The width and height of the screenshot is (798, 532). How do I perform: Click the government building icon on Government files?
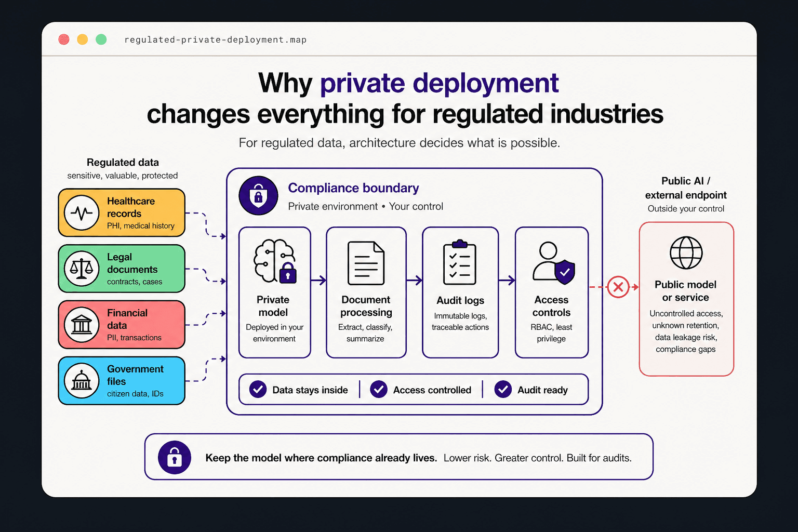pos(82,380)
